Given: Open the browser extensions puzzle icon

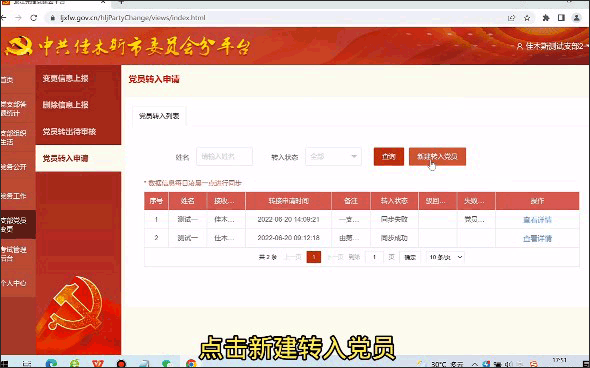Looking at the screenshot, I should coord(546,18).
